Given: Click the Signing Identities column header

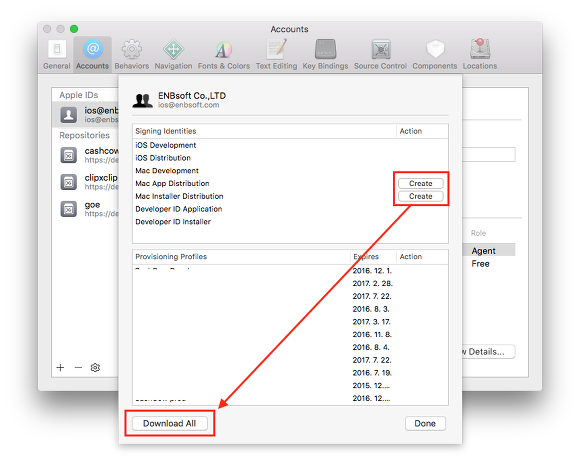Looking at the screenshot, I should click(264, 131).
